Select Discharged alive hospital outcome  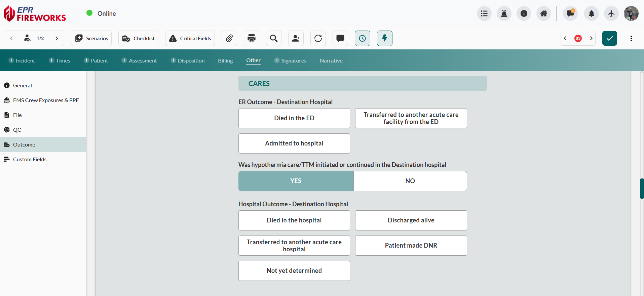coord(411,220)
